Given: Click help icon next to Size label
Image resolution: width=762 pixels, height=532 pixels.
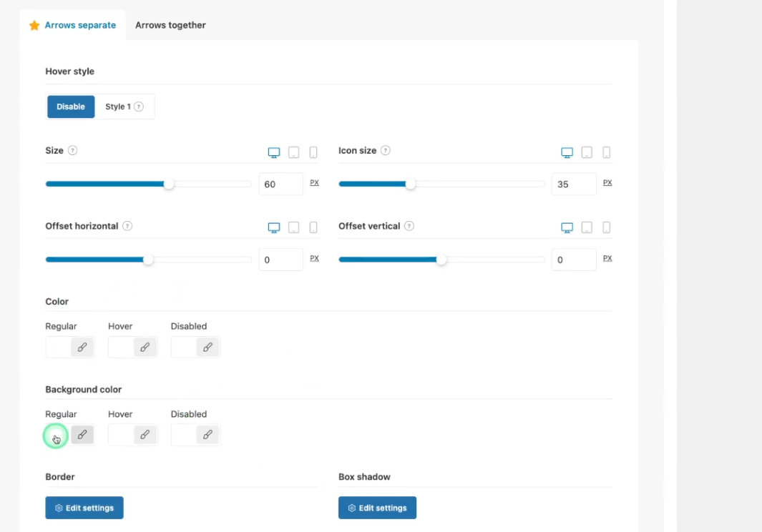Looking at the screenshot, I should [72, 151].
